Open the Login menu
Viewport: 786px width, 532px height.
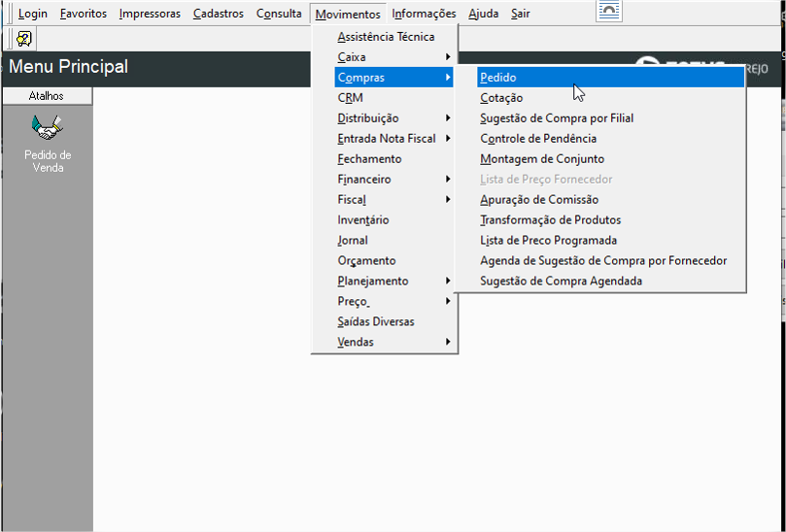pyautogui.click(x=33, y=14)
